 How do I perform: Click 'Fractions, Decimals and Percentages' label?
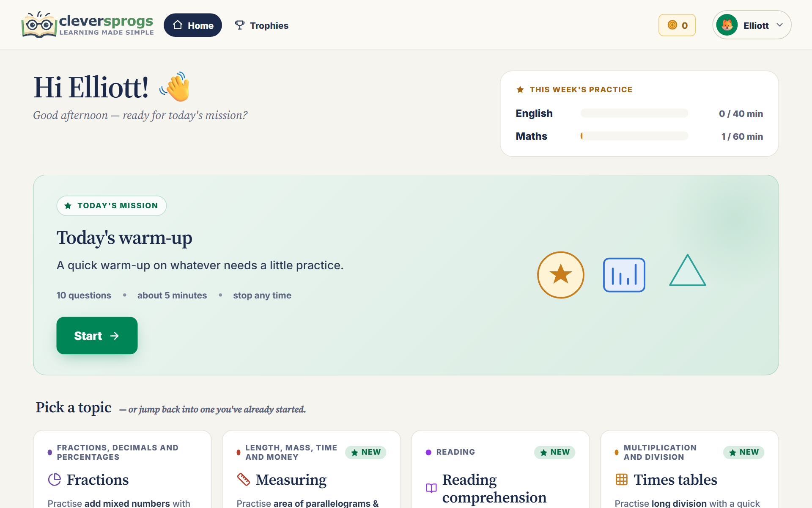pyautogui.click(x=118, y=452)
